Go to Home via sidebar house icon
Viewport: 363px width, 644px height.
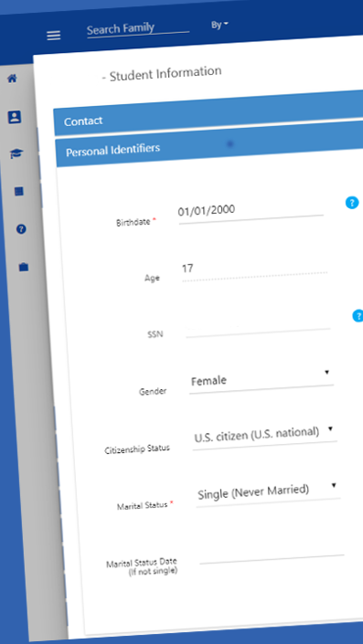[12, 79]
